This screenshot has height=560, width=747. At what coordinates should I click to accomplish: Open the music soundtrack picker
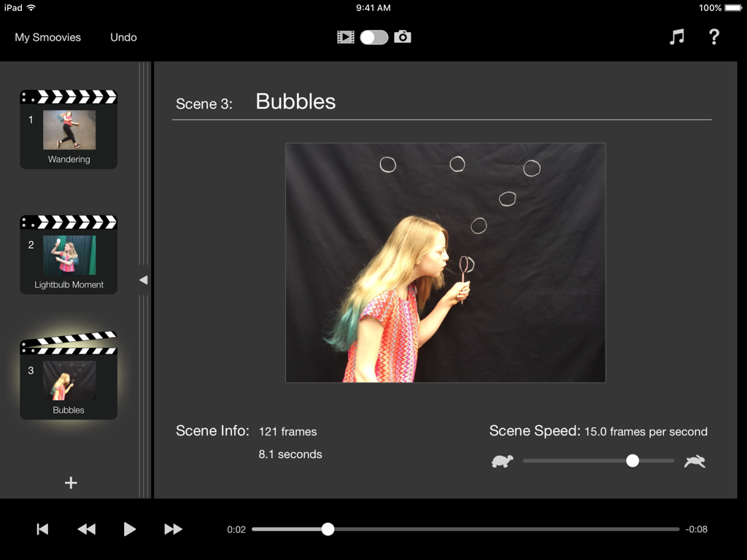click(676, 36)
